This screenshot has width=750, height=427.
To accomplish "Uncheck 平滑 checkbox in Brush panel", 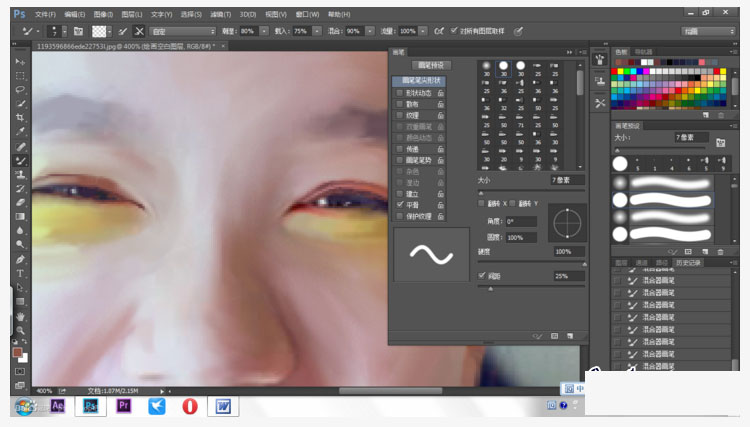I will point(399,205).
